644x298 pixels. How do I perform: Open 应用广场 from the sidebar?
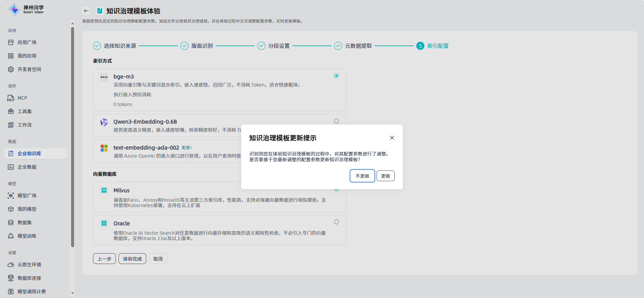point(27,42)
